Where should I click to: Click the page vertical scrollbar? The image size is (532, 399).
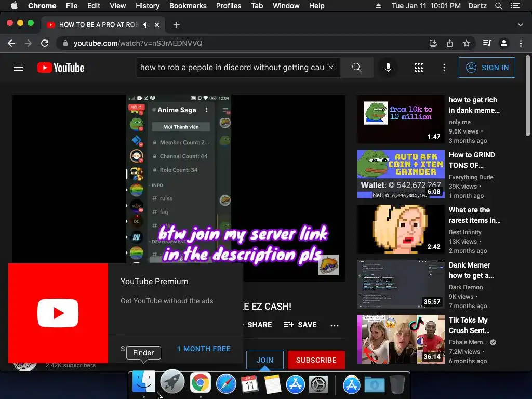(x=528, y=96)
